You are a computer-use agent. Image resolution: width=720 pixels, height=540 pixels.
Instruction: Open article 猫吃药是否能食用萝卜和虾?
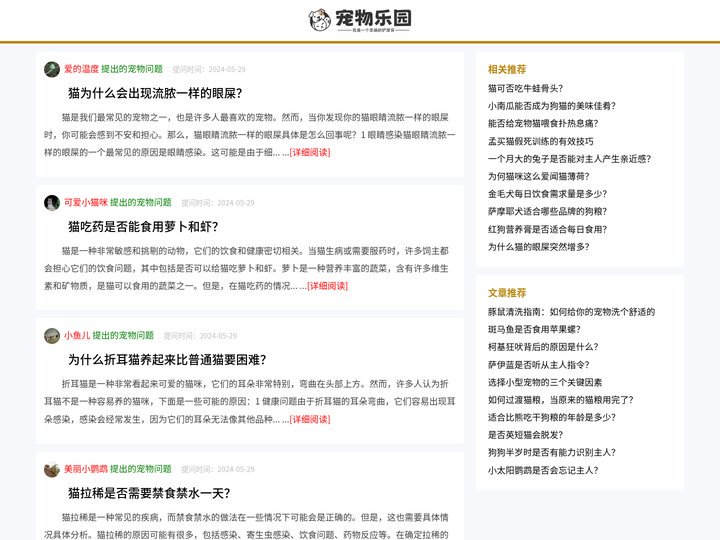pos(143,226)
